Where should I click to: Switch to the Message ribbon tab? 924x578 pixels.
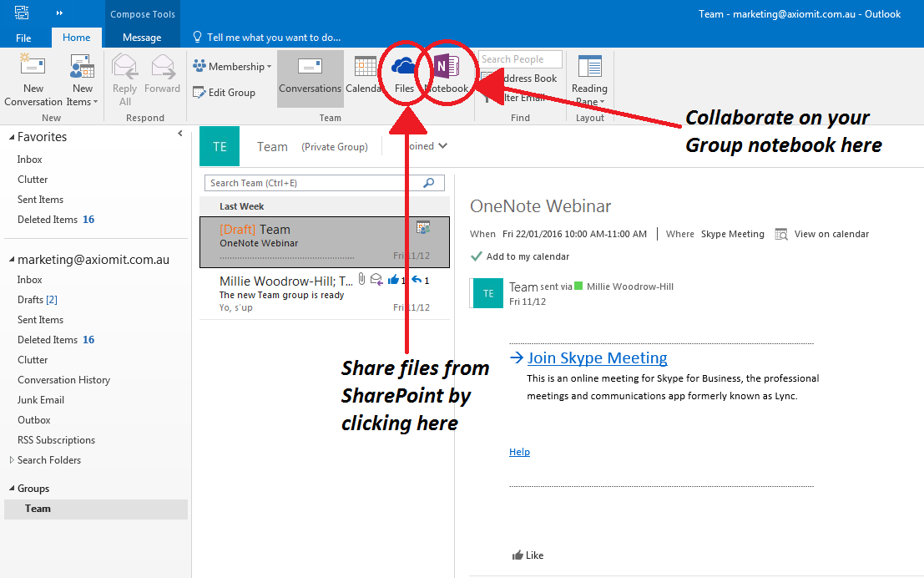(x=142, y=38)
